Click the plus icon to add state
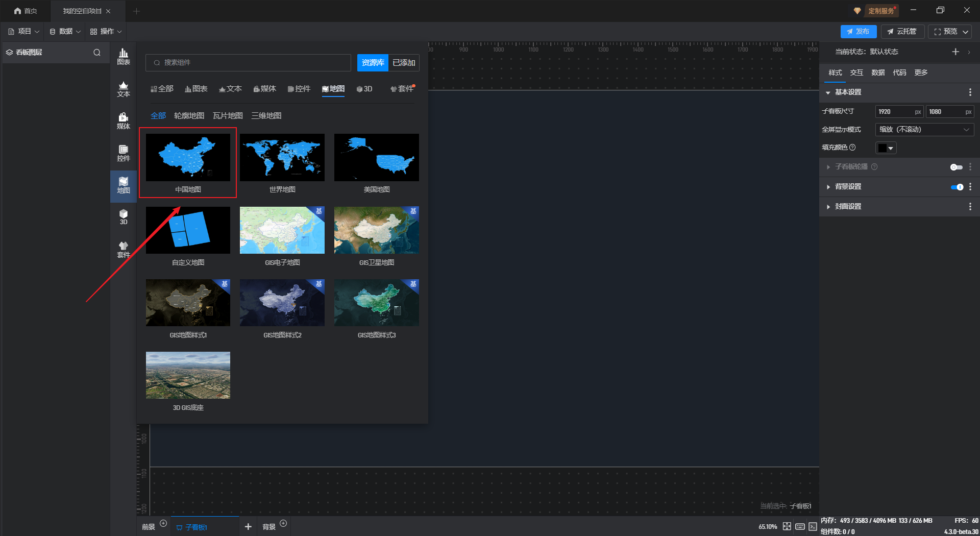This screenshot has height=536, width=980. [x=955, y=52]
